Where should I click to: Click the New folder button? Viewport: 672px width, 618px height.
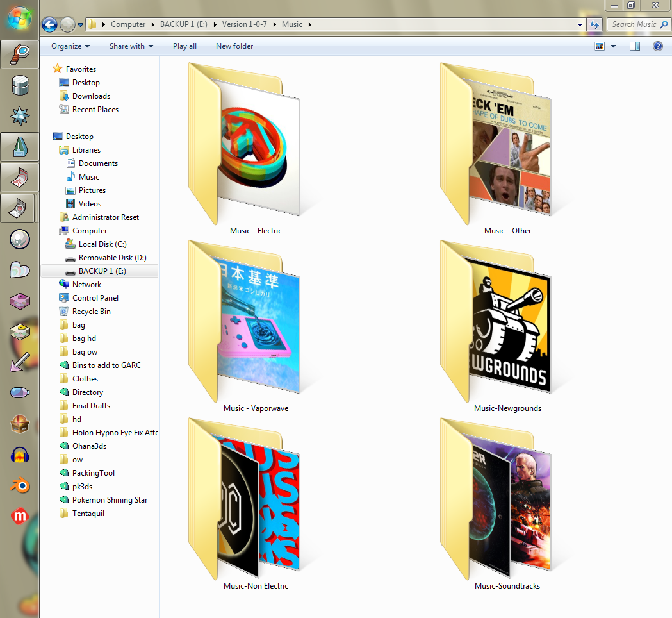coord(234,46)
